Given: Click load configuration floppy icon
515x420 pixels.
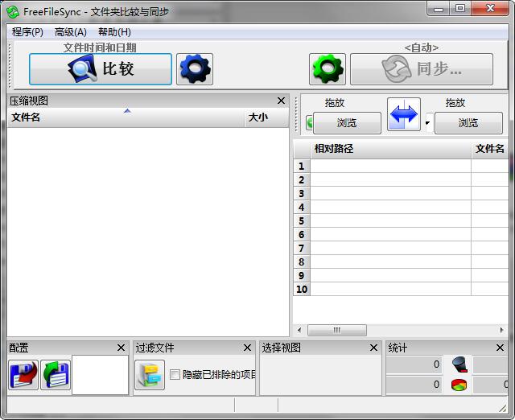Looking at the screenshot, I should click(x=56, y=375).
